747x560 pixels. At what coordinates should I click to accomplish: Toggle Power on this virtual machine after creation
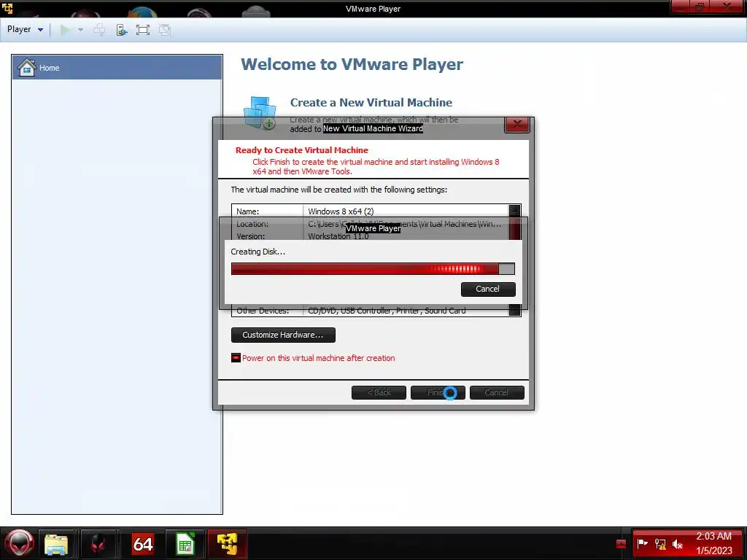pyautogui.click(x=236, y=357)
